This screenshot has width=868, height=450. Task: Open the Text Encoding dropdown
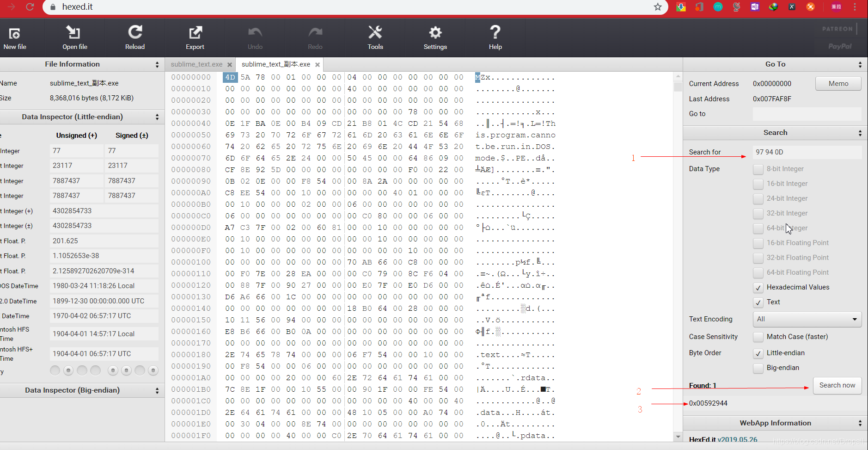coord(807,319)
